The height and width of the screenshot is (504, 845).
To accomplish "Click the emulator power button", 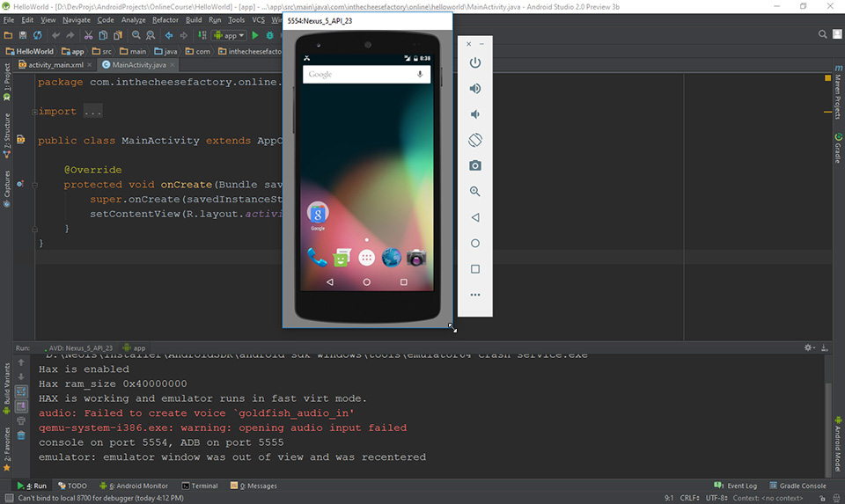I will pos(474,62).
